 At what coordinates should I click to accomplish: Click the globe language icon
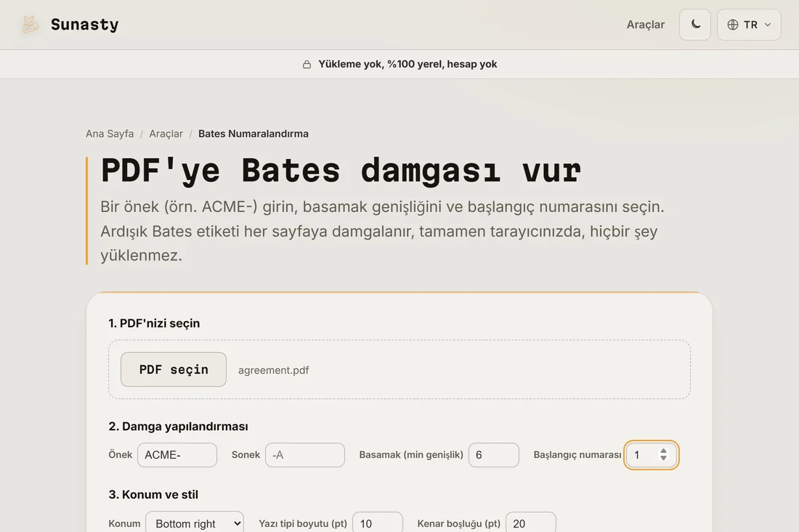click(x=733, y=25)
